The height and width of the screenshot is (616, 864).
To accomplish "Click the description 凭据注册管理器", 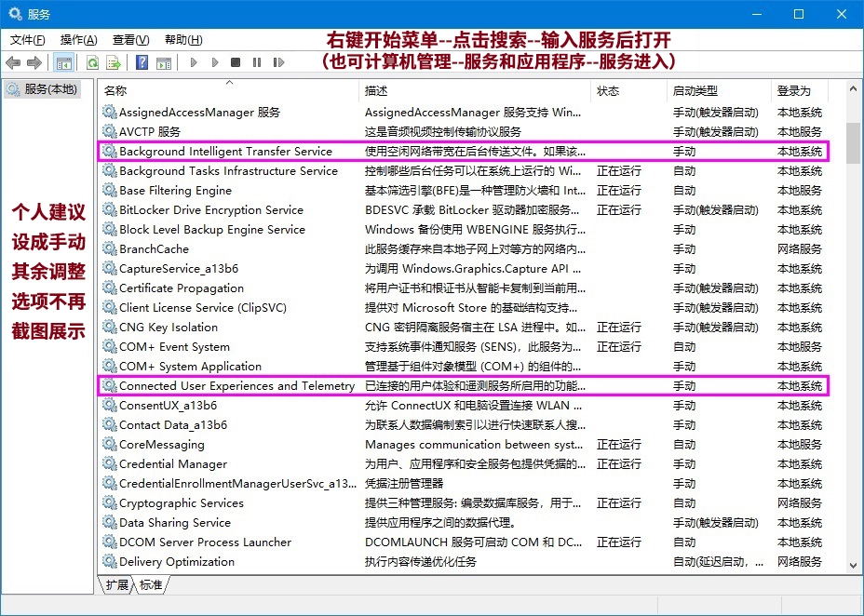I will point(404,483).
